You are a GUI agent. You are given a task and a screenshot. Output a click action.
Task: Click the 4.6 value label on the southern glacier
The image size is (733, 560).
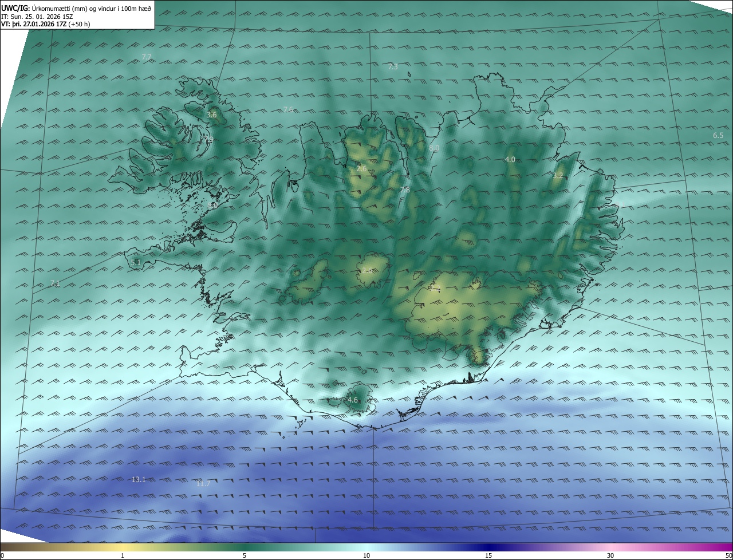(x=352, y=400)
